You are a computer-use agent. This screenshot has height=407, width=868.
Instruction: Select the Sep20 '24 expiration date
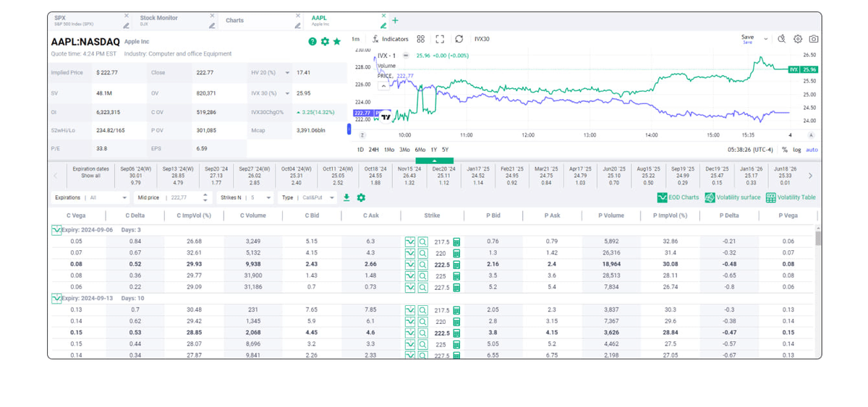click(x=216, y=176)
